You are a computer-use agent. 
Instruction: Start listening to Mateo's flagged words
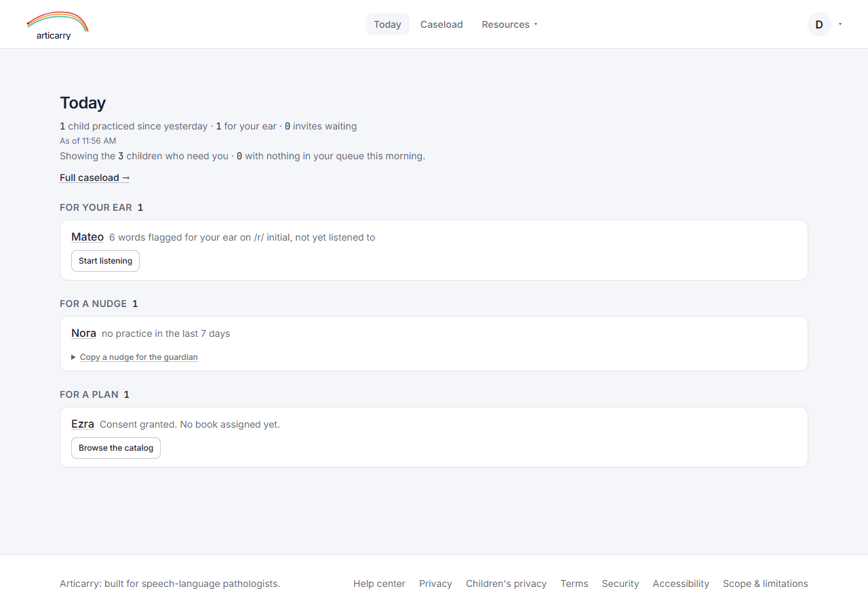(105, 261)
